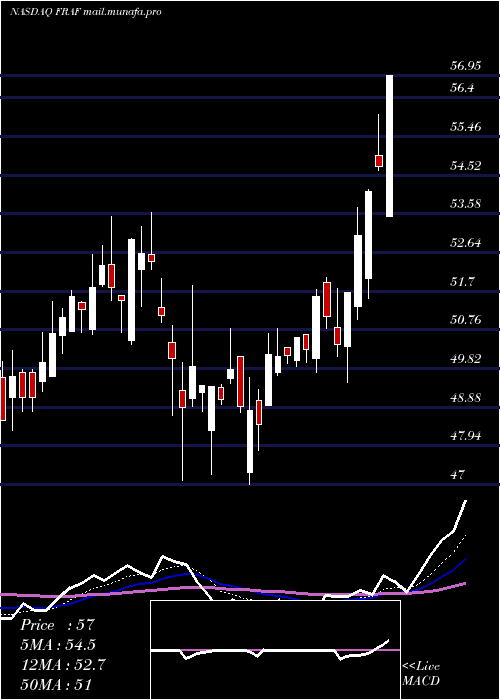Click the 54.52 price level label

click(465, 166)
